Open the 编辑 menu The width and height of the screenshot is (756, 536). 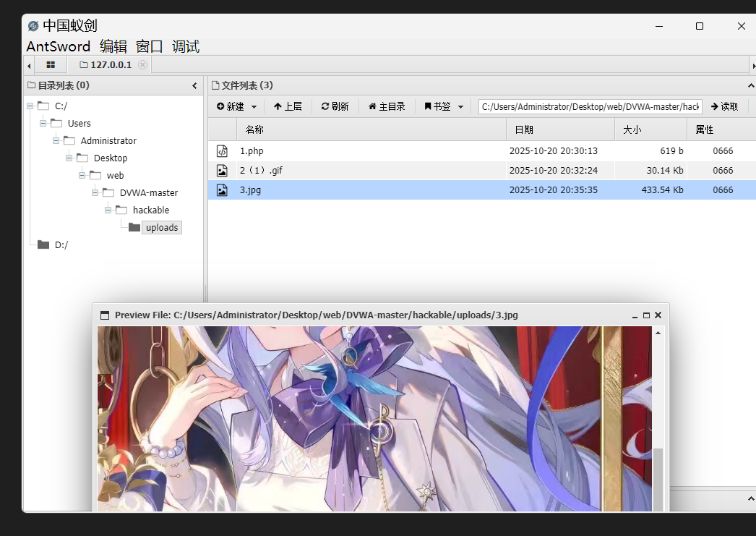[113, 47]
